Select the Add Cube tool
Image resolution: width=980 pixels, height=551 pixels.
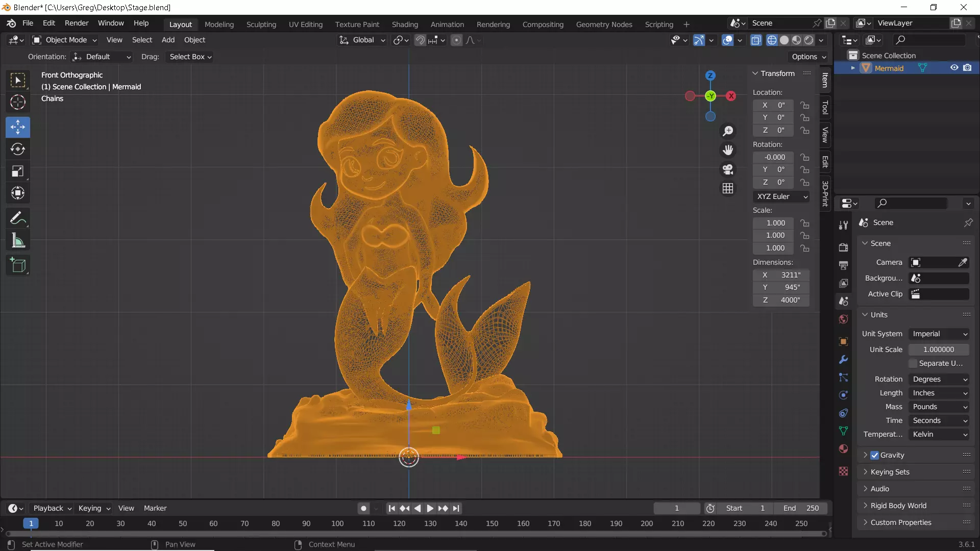tap(18, 265)
